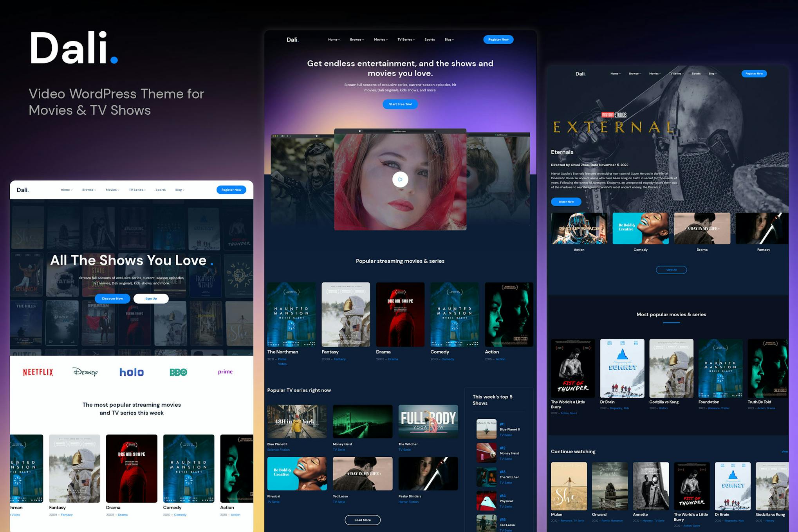Open Peaky Blinders series thumbnail
This screenshot has height=532, width=798.
428,474
